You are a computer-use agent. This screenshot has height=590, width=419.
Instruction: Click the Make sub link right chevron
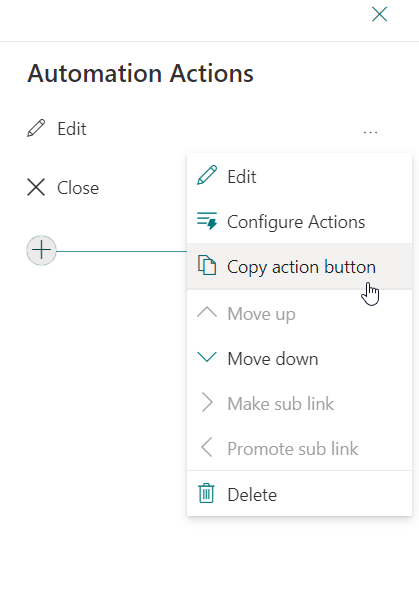207,403
